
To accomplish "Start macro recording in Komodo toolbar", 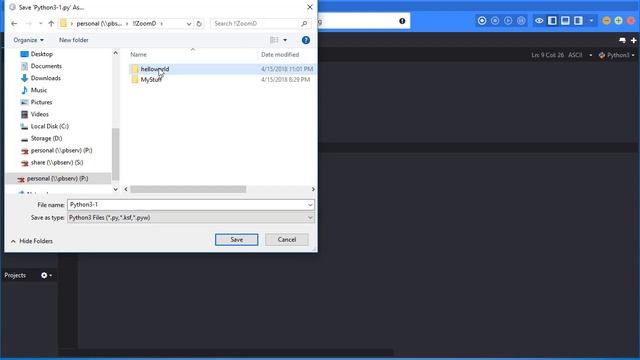I will pyautogui.click(x=482, y=20).
